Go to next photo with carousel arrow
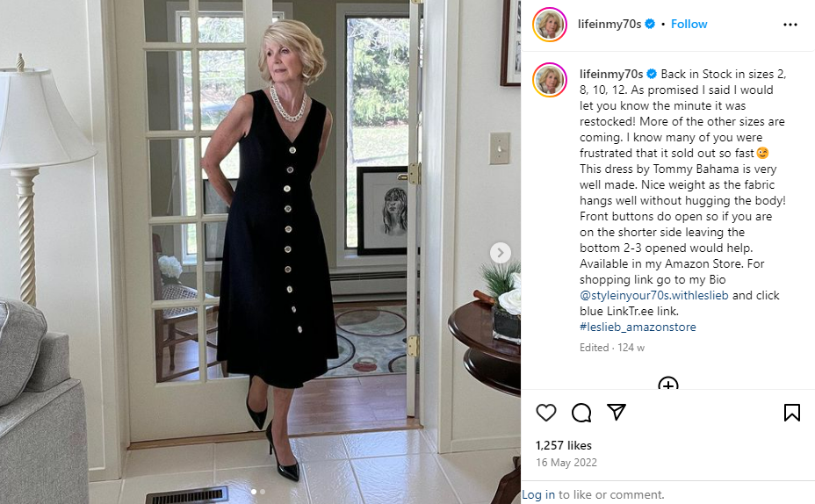 [501, 253]
